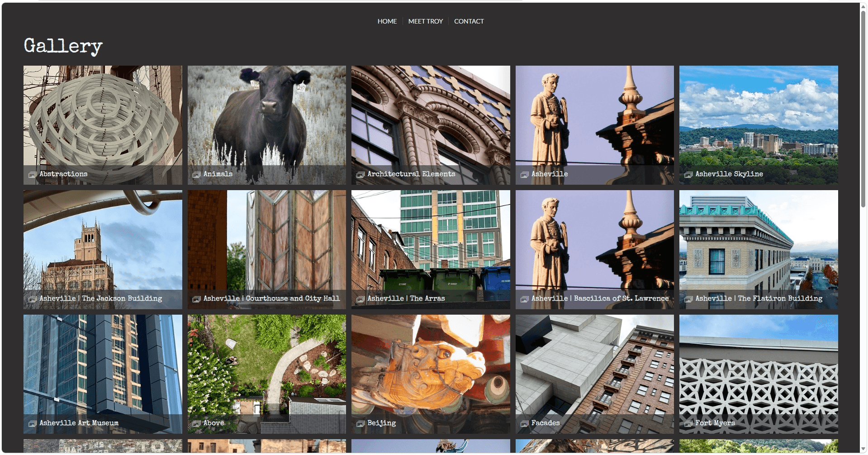Click the album icon beside Animals
Image resolution: width=868 pixels, height=455 pixels.
196,174
